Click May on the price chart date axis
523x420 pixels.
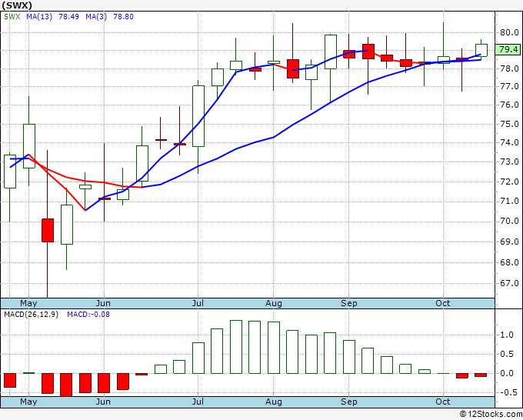[28, 304]
